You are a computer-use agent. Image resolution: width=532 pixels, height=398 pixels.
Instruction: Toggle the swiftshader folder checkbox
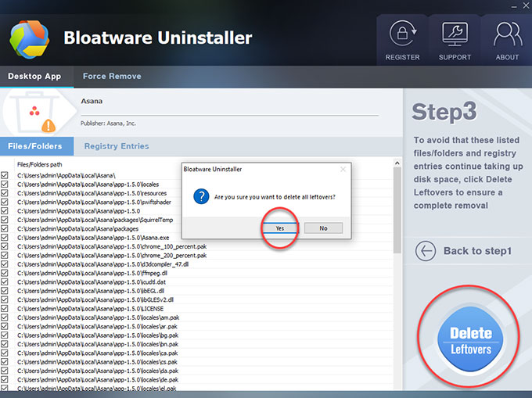click(x=5, y=202)
